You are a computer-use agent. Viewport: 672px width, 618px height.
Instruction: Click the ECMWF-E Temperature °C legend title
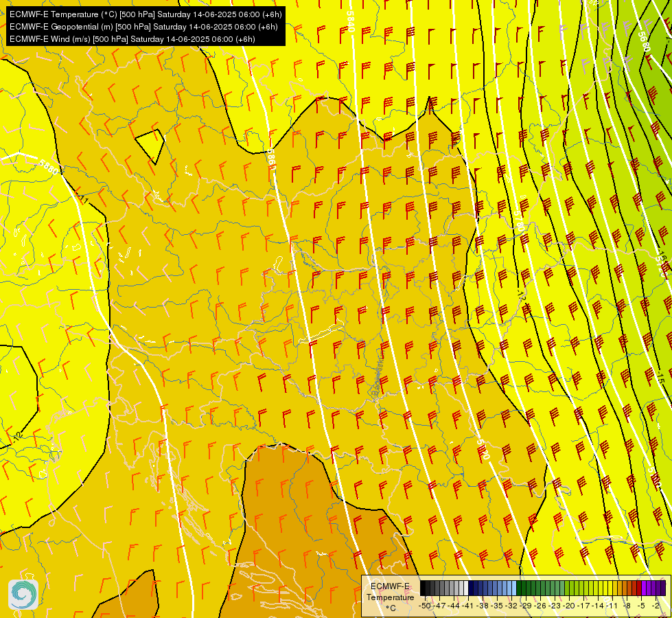[x=391, y=597]
